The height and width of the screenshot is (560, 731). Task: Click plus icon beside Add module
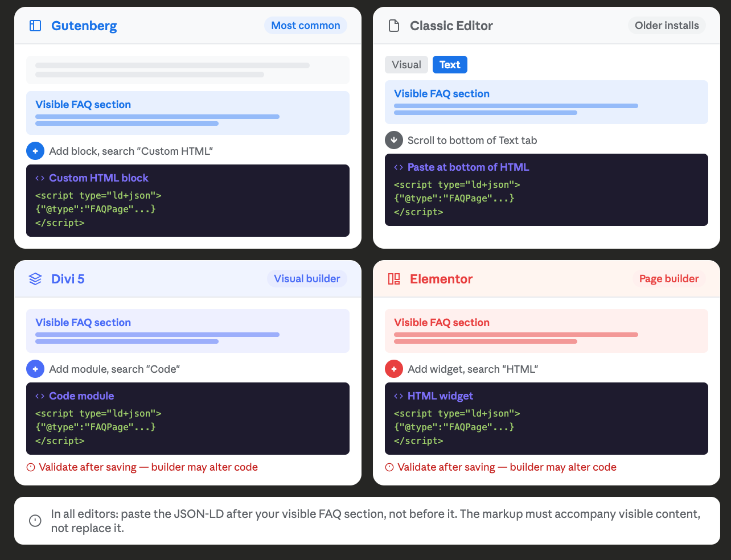(35, 369)
